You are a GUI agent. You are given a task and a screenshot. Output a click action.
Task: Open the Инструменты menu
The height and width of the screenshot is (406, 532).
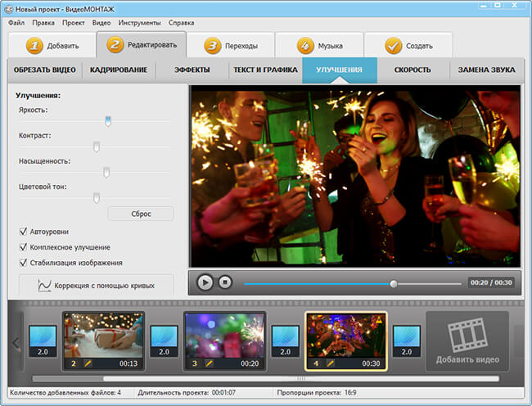139,23
